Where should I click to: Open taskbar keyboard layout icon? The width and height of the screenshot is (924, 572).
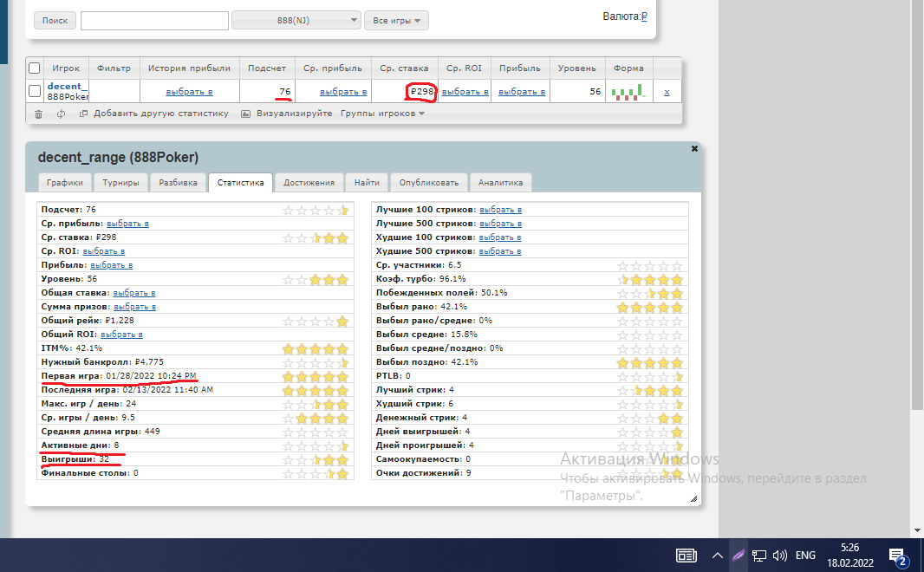coord(686,555)
